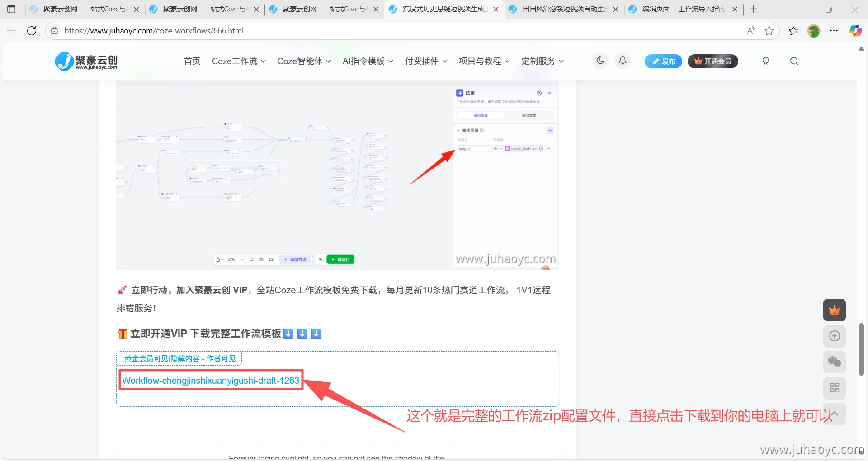Viewport: 868px width, 461px height.
Task: Open the AI指令模板 dropdown menu
Action: [x=368, y=61]
